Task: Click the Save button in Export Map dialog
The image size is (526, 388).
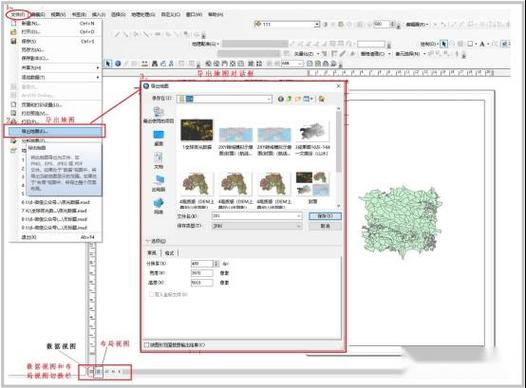Action: click(325, 216)
